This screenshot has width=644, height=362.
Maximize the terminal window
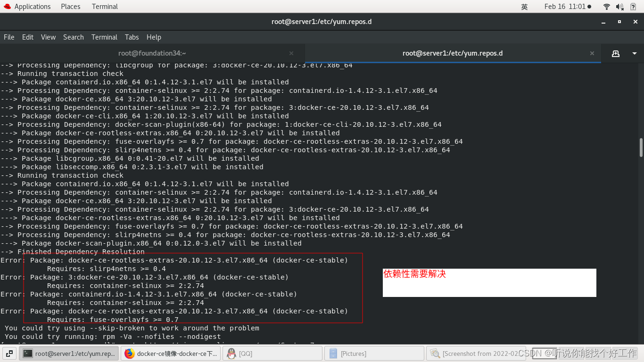pyautogui.click(x=619, y=22)
